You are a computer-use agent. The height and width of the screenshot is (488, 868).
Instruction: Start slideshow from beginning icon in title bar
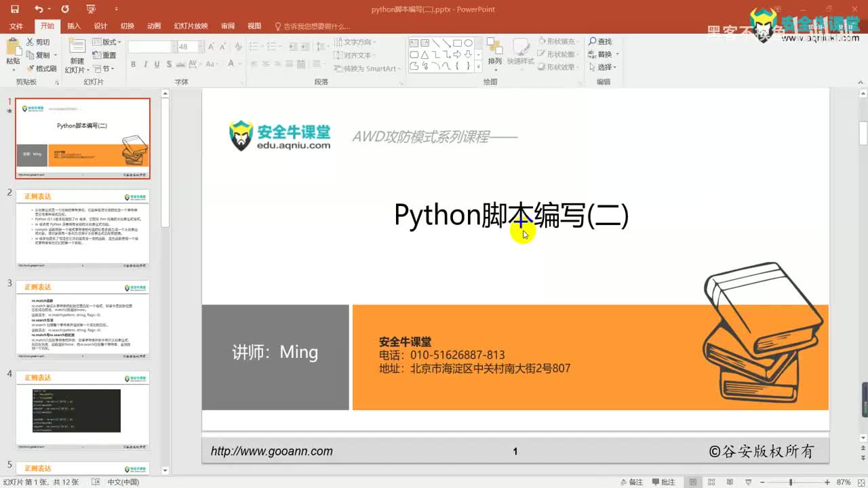click(92, 9)
